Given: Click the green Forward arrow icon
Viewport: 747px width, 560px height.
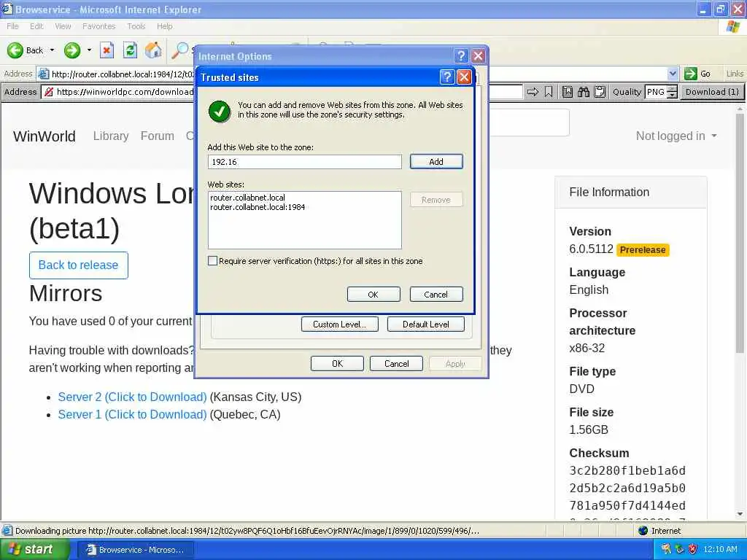Looking at the screenshot, I should (x=72, y=50).
